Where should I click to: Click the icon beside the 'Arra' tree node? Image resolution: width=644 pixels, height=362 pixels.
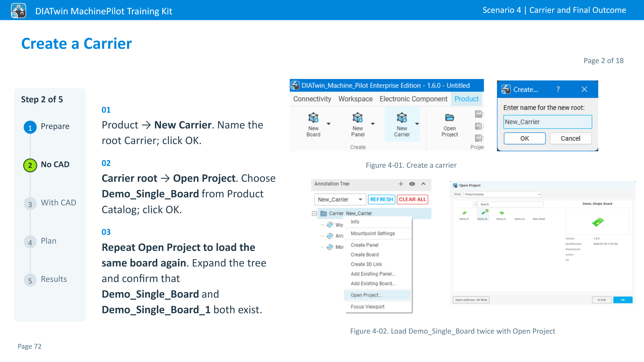(x=330, y=236)
